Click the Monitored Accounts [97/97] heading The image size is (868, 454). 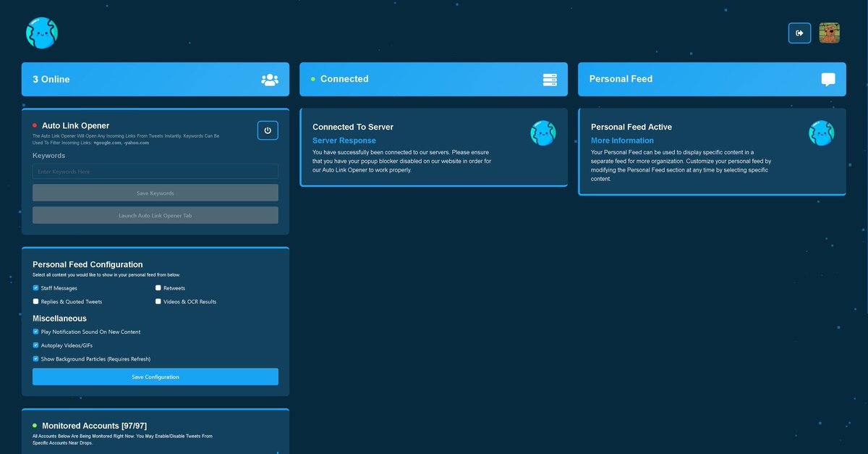pyautogui.click(x=95, y=426)
